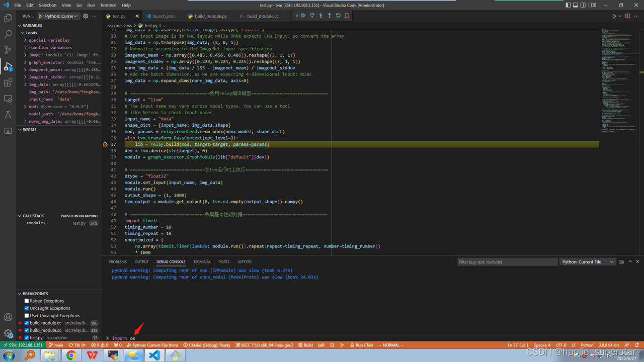
Task: Open the Manage gear in activity bar
Action: [8, 333]
